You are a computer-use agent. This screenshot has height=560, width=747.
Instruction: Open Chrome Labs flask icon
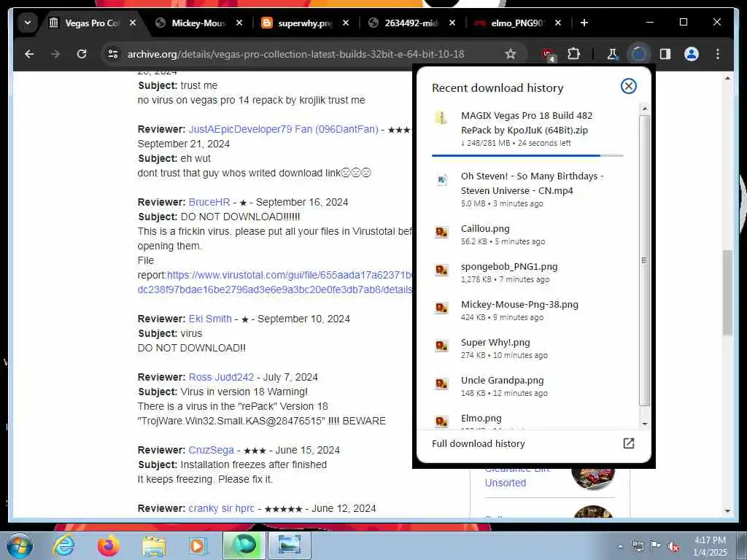[612, 54]
